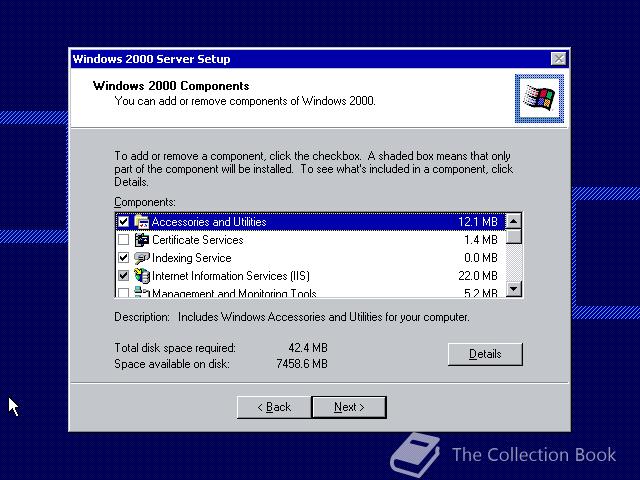
Task: Select Internet Information Services (IIS) row
Action: coord(311,276)
